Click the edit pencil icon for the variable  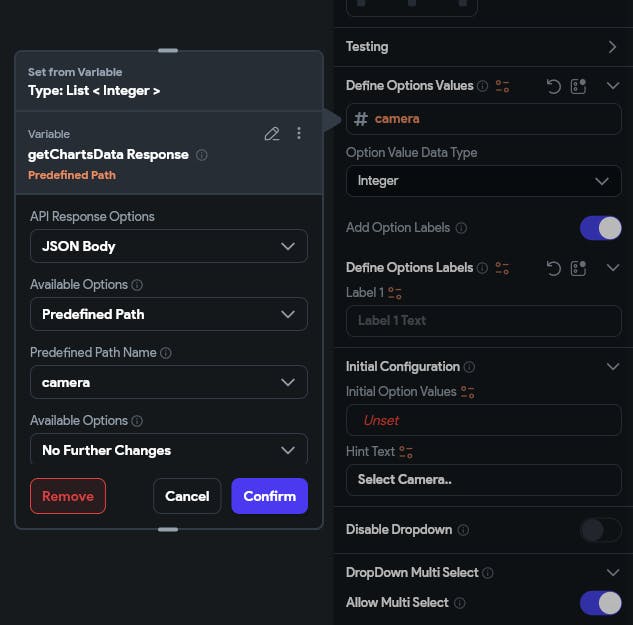pos(271,133)
